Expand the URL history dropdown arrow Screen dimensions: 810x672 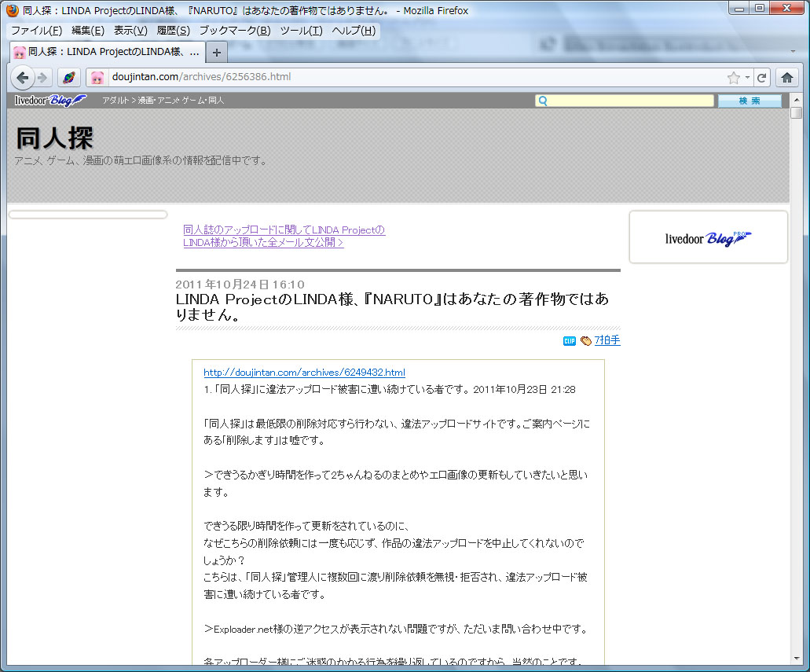click(747, 78)
